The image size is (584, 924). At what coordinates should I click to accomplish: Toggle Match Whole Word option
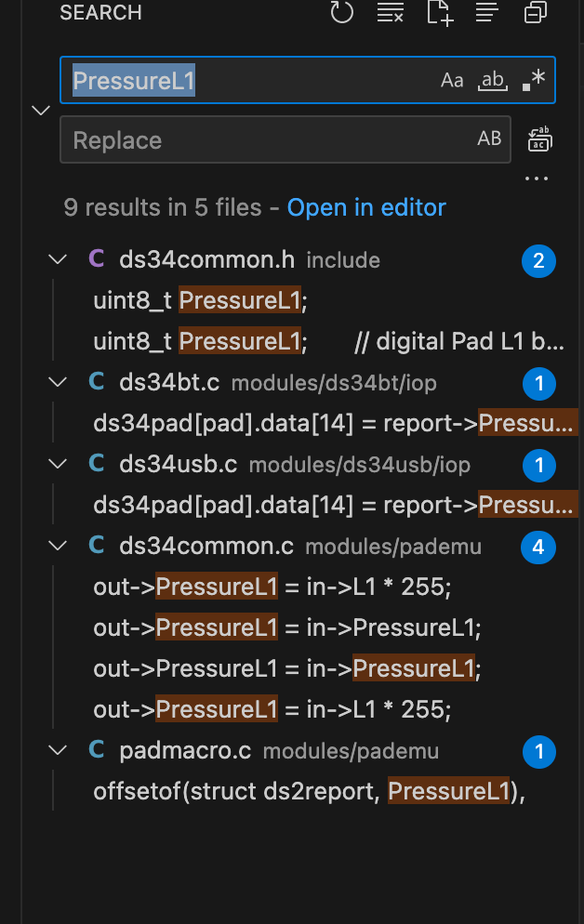tap(492, 80)
